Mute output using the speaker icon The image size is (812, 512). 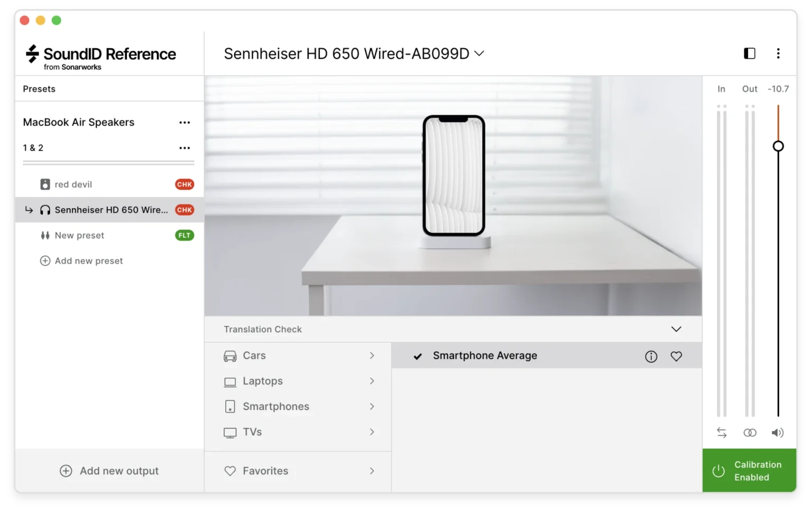click(777, 433)
